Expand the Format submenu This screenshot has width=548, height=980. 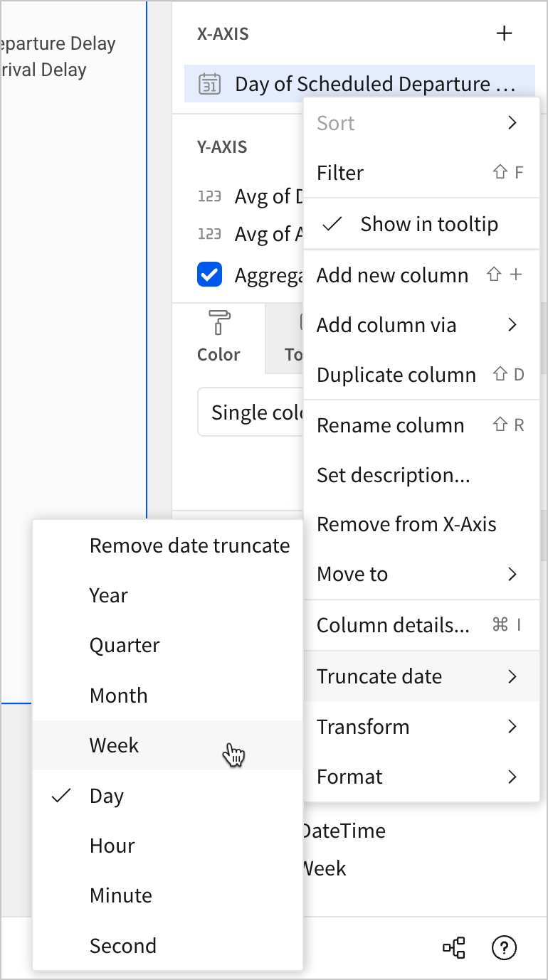[x=421, y=777]
